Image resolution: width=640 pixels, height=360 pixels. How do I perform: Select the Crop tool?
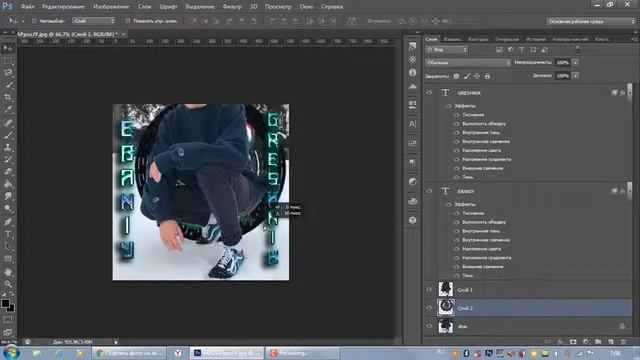click(x=8, y=98)
